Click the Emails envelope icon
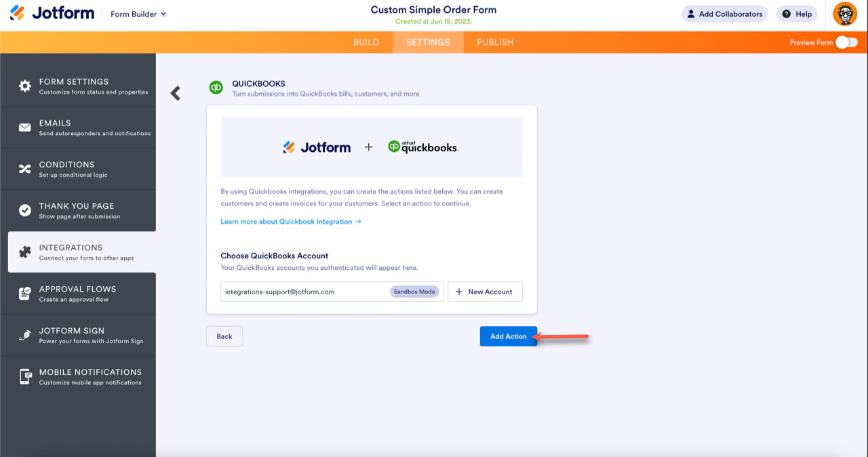Viewport: 868px width, 457px height. click(x=25, y=127)
